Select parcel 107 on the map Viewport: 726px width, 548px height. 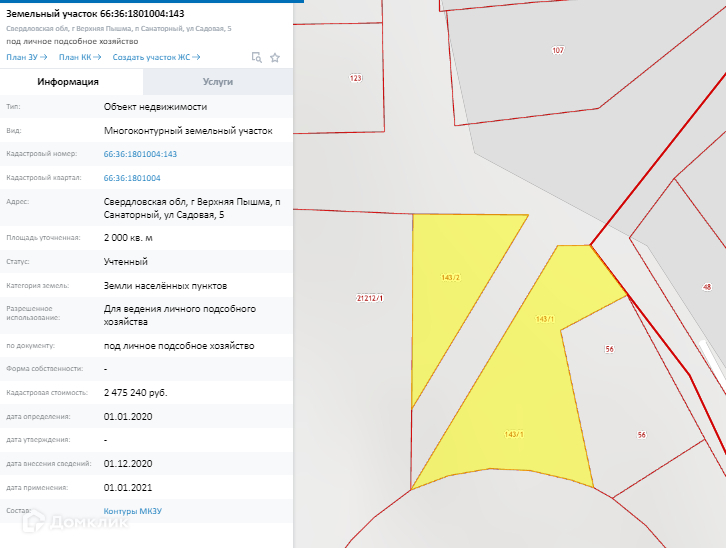(x=558, y=50)
